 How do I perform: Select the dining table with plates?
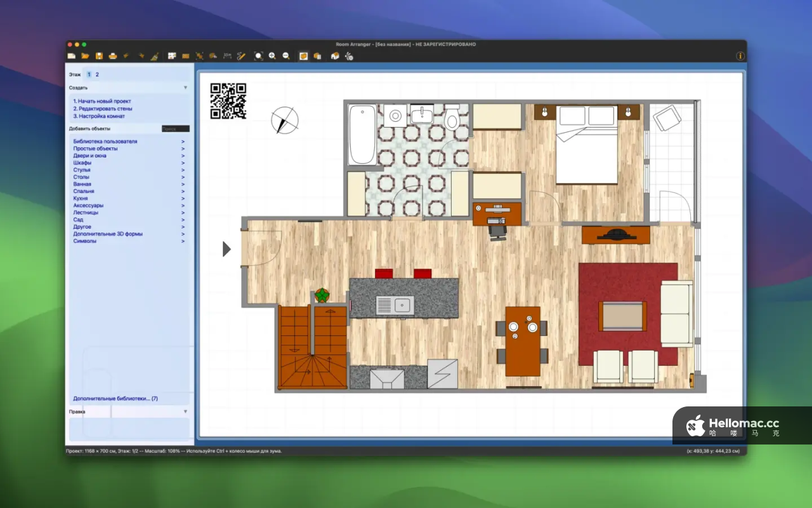pyautogui.click(x=523, y=341)
